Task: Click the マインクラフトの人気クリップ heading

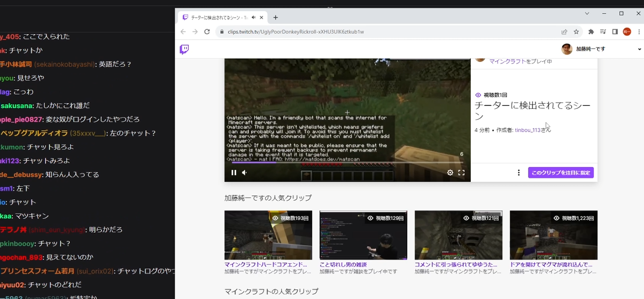Action: tap(271, 292)
